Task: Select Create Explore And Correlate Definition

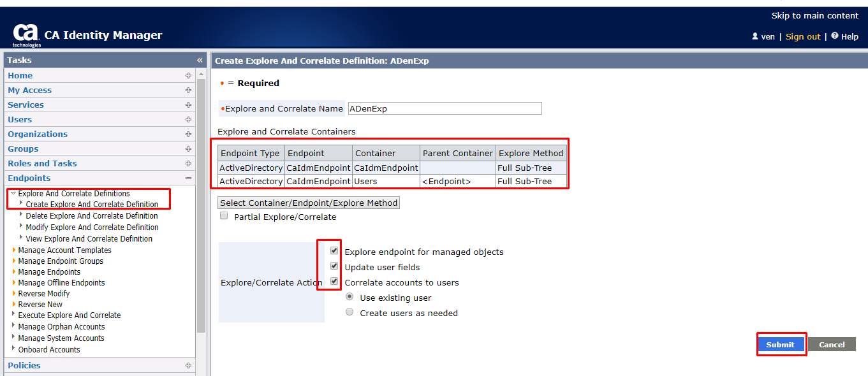Action: point(92,205)
